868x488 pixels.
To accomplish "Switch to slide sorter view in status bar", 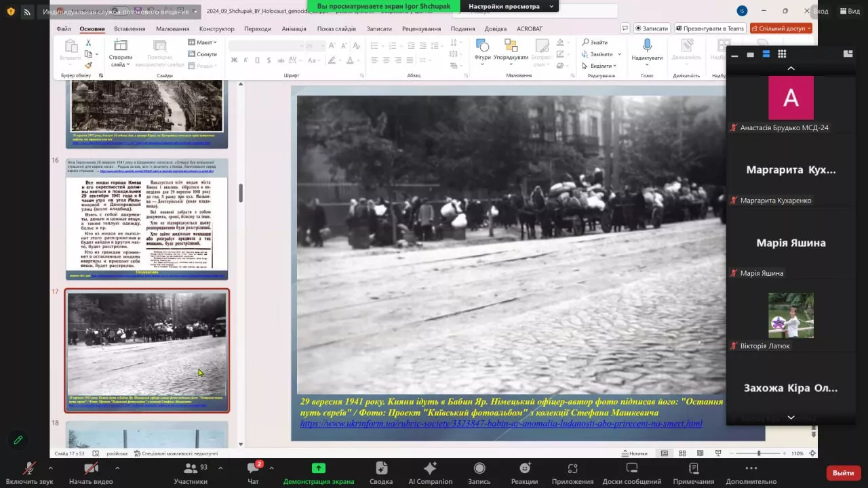I will coord(682,453).
